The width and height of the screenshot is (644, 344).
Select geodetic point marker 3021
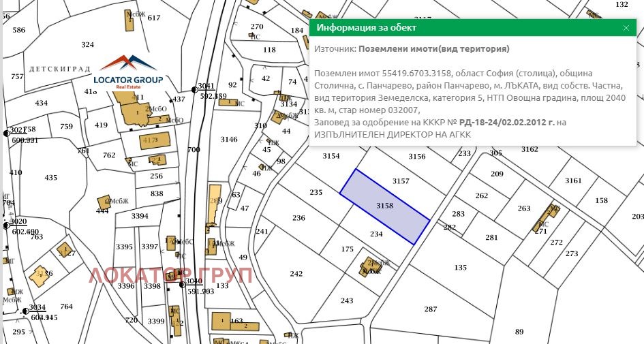pos(5,130)
